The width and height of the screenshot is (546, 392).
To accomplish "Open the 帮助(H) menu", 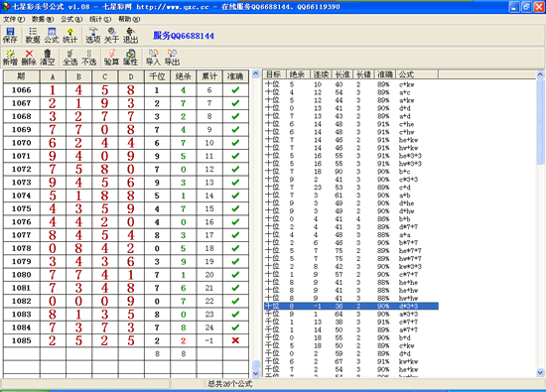I will coord(129,19).
